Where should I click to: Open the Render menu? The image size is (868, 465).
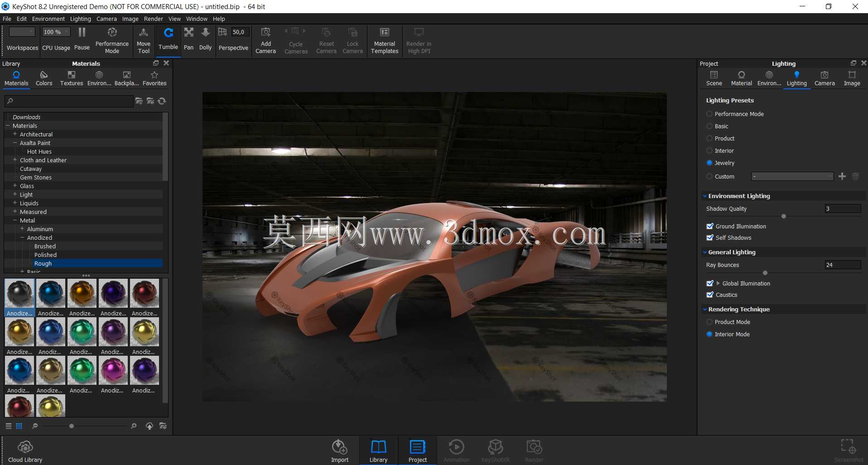[x=154, y=19]
